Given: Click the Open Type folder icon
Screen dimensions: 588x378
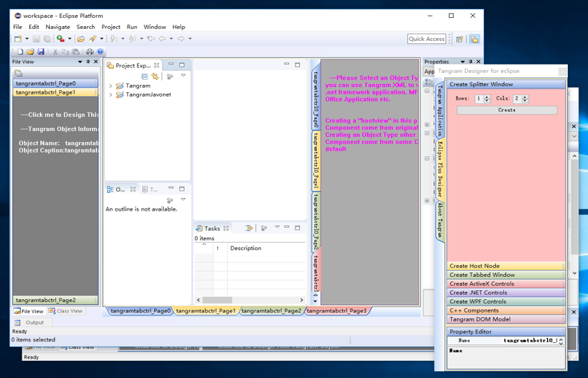Looking at the screenshot, I should 80,39.
